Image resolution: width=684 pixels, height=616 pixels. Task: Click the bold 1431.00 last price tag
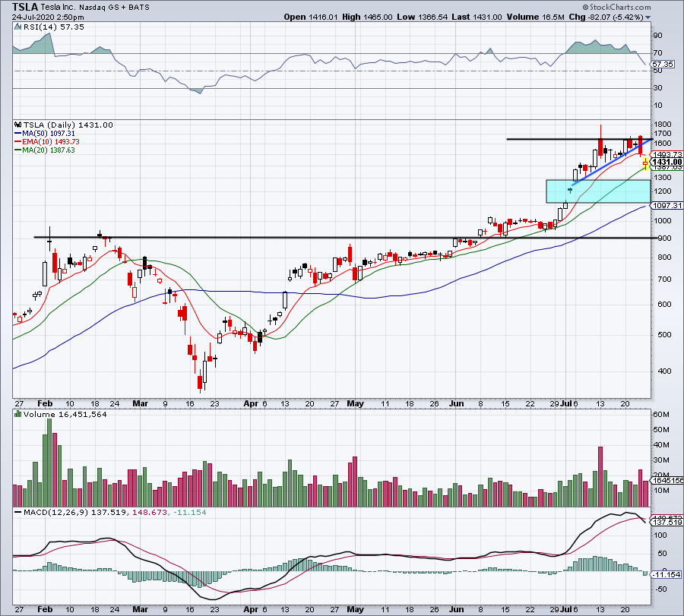pyautogui.click(x=667, y=163)
